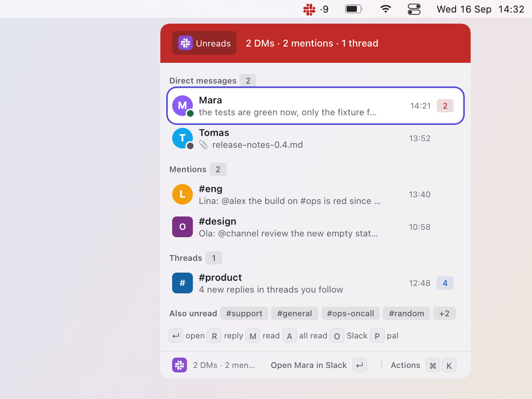Click the Direct messages count badge 2

pyautogui.click(x=248, y=81)
